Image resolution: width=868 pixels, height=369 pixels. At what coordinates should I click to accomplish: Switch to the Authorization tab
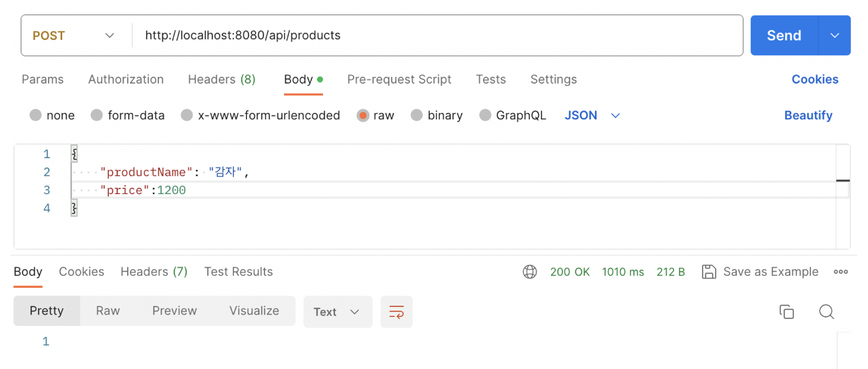126,79
